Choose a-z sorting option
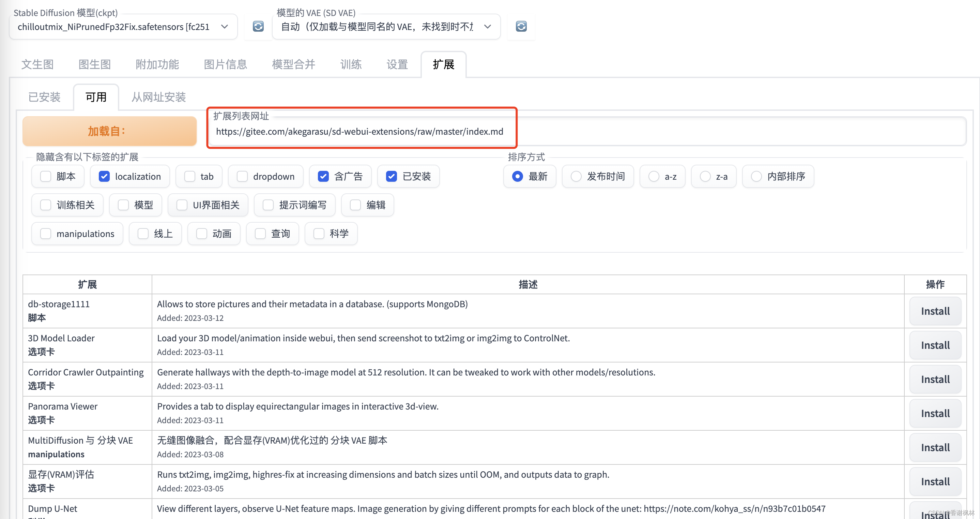Viewport: 980px width, 519px height. point(654,176)
